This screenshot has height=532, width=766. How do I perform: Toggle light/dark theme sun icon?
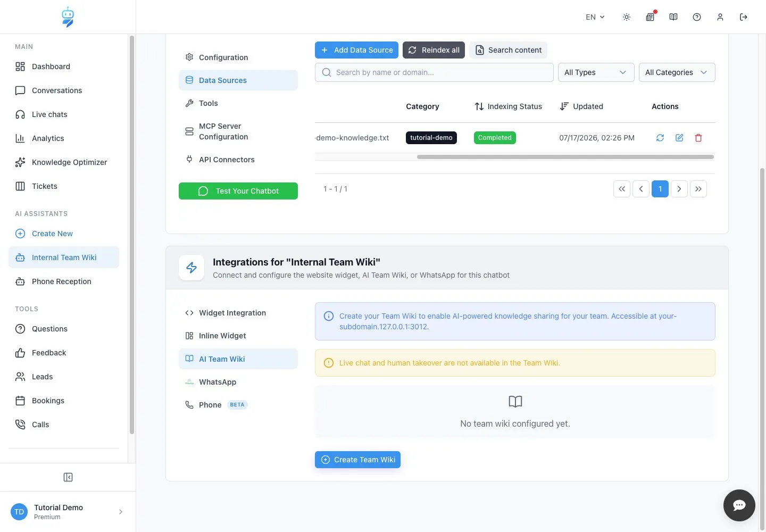[x=627, y=17]
